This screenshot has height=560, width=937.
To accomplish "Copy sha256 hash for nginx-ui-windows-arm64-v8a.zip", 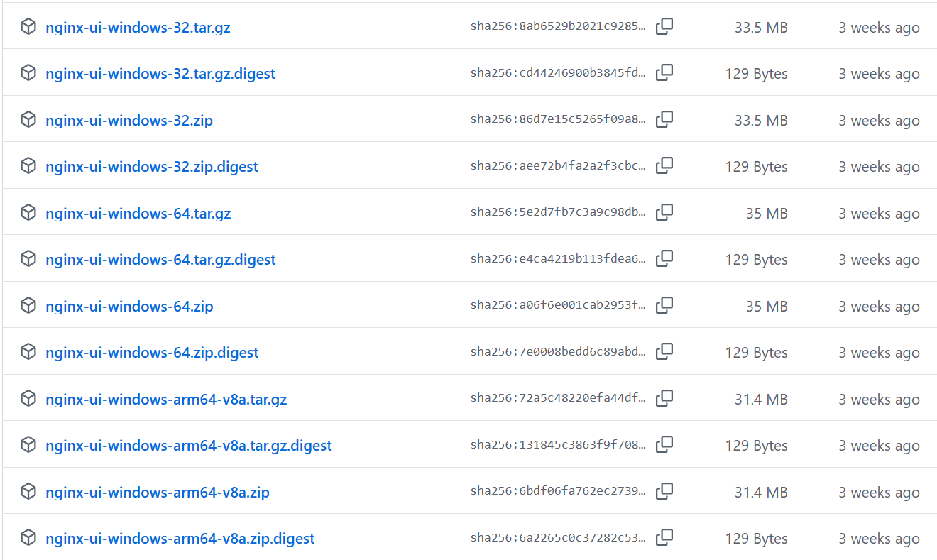I will coord(664,491).
